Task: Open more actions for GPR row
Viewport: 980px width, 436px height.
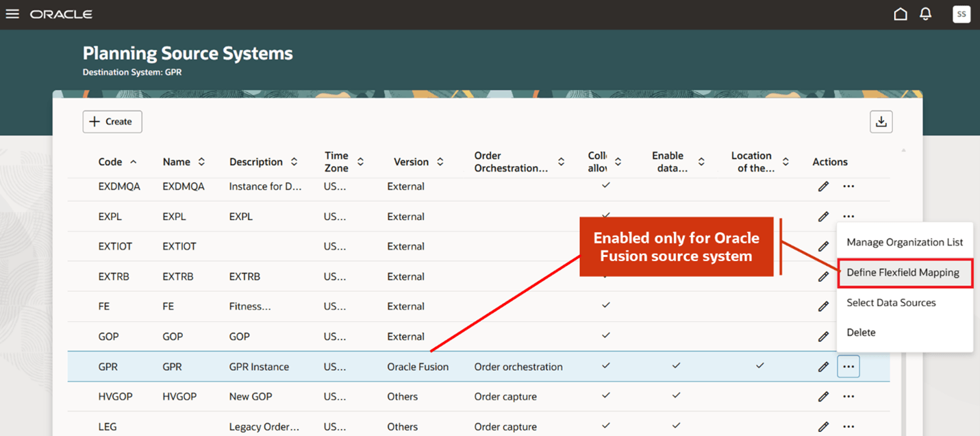Action: click(x=849, y=367)
